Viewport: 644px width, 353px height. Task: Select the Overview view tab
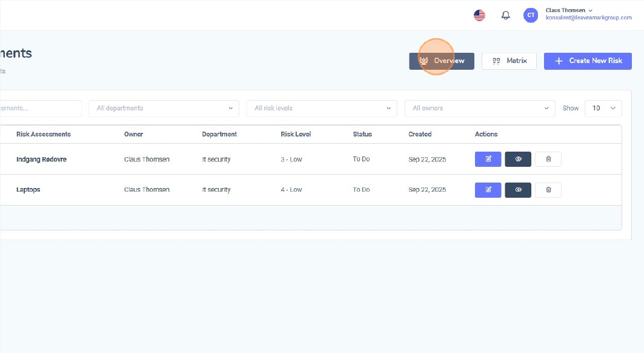point(442,61)
